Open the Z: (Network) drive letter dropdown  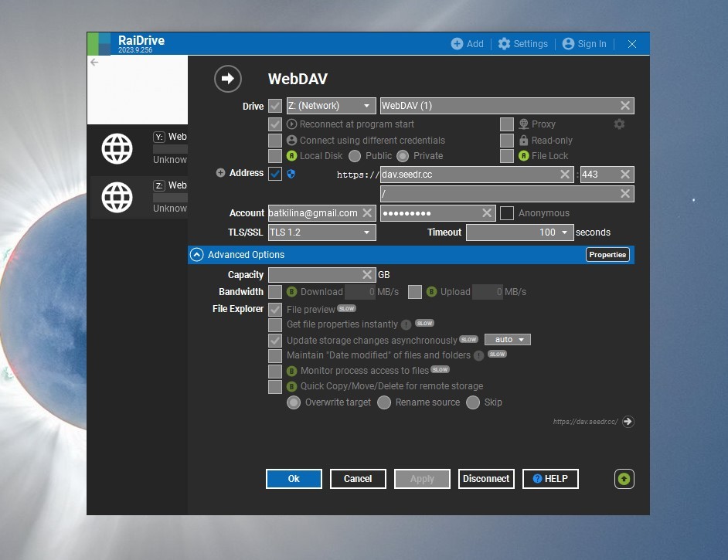click(x=331, y=106)
